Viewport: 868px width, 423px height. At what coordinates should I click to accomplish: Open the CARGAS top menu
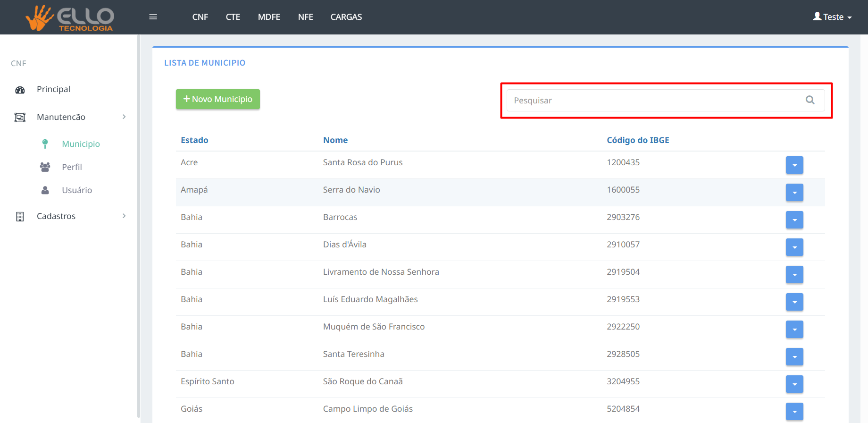pyautogui.click(x=346, y=17)
